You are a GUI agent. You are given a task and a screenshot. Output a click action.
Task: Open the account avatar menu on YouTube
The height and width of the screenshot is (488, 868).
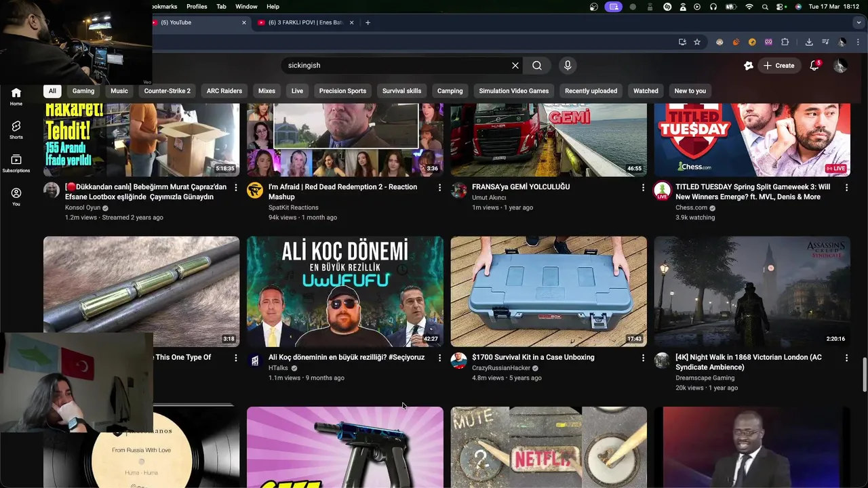point(840,66)
